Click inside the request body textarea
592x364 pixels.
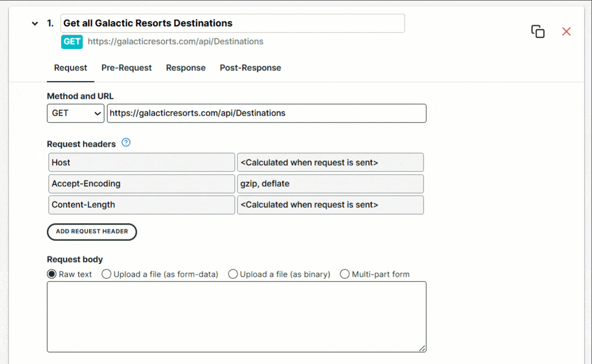236,316
